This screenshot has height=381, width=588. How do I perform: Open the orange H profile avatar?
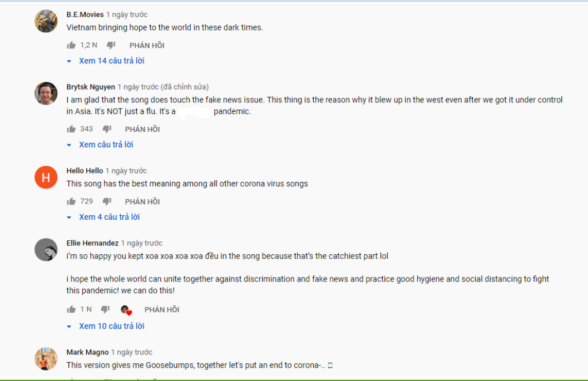click(x=46, y=177)
